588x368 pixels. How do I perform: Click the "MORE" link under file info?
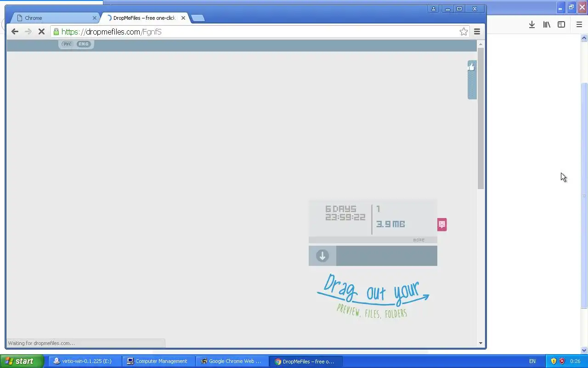[x=418, y=240]
